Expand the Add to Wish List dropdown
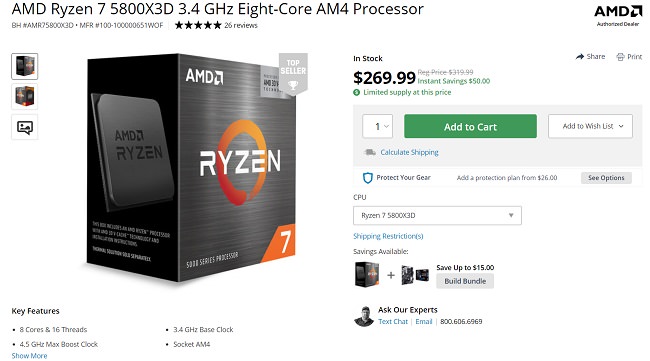This screenshot has width=650, height=361. pyautogui.click(x=590, y=126)
